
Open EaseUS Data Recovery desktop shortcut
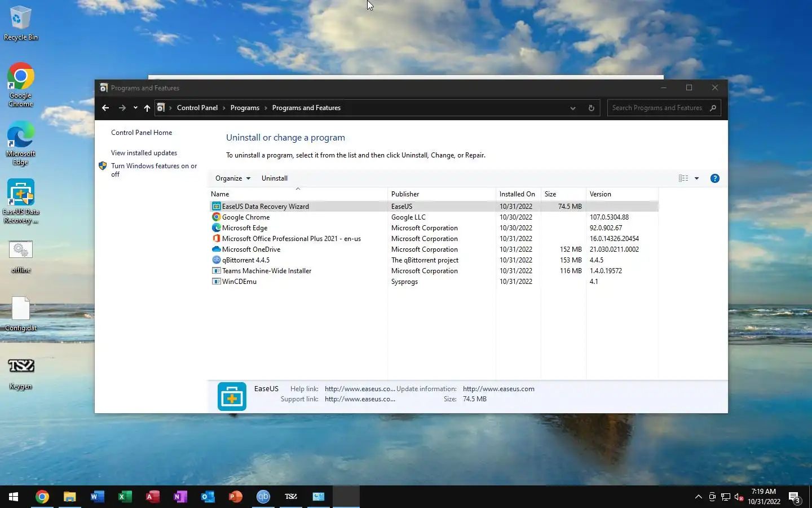coord(20,202)
